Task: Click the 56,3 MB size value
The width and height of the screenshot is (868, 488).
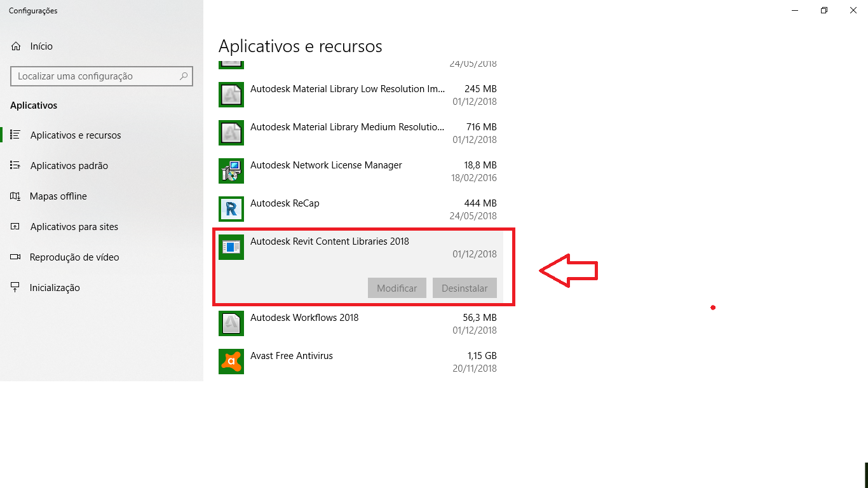Action: pos(480,318)
